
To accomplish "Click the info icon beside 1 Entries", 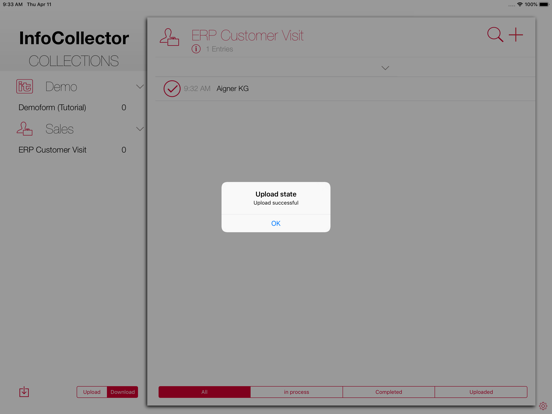I will point(196,49).
